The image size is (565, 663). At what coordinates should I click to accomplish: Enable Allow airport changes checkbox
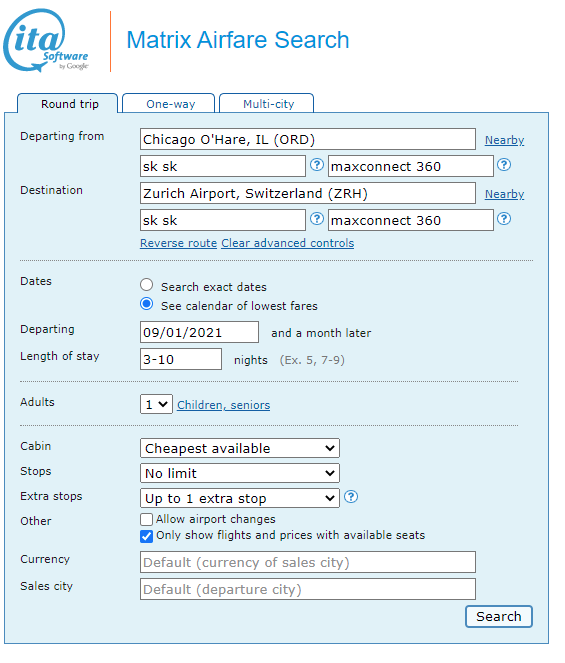coord(146,519)
